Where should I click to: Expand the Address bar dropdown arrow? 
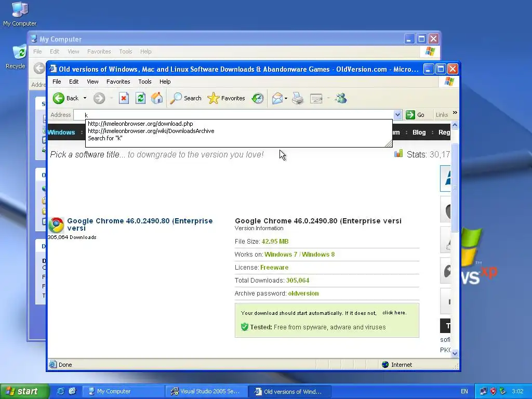[x=397, y=115]
